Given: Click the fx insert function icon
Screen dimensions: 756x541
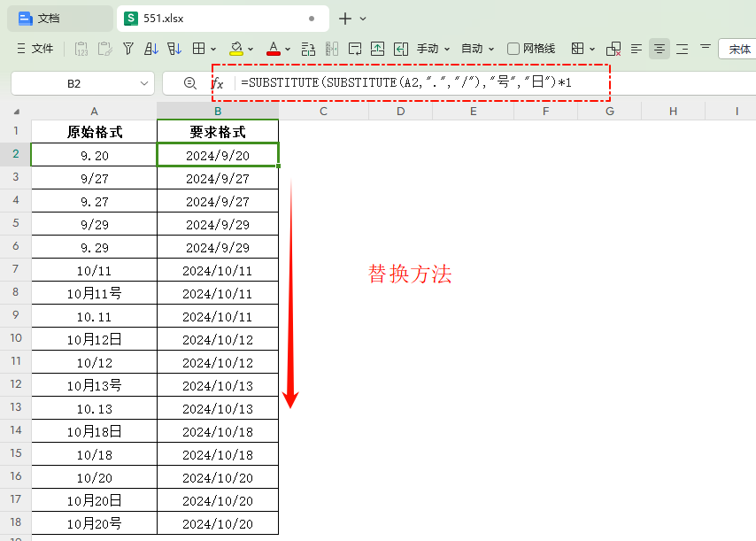Looking at the screenshot, I should (218, 83).
